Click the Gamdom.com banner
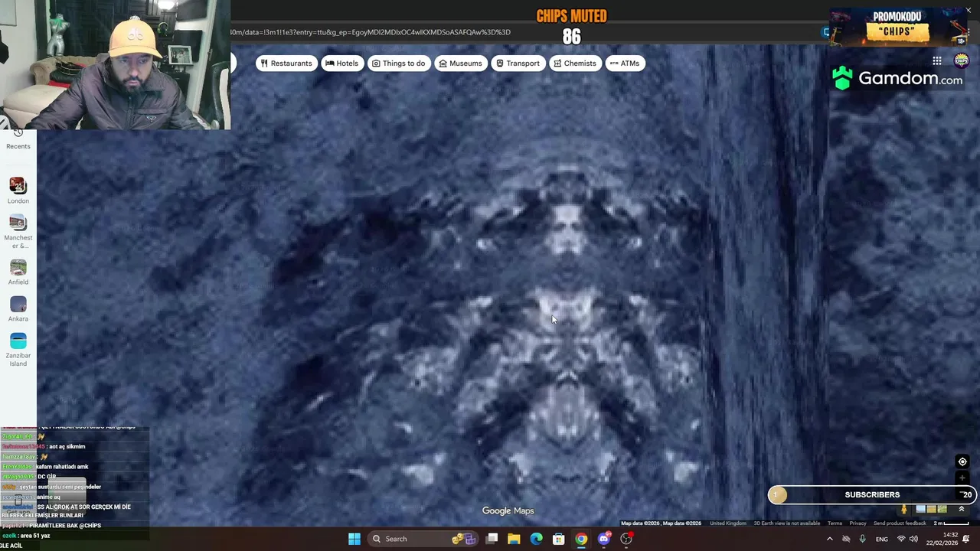 (x=897, y=78)
